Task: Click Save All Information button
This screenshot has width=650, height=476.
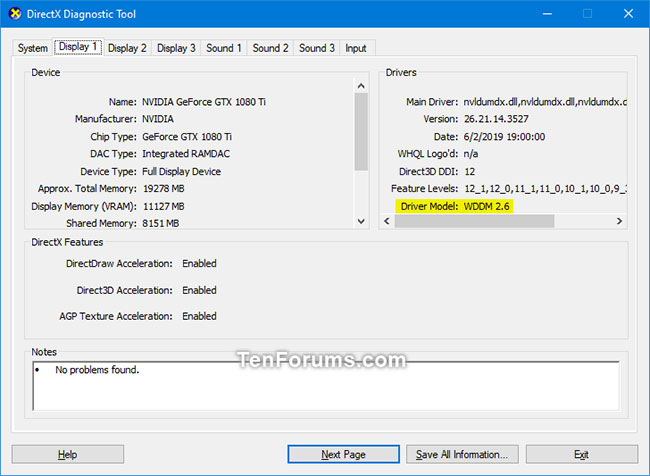Action: click(x=462, y=454)
